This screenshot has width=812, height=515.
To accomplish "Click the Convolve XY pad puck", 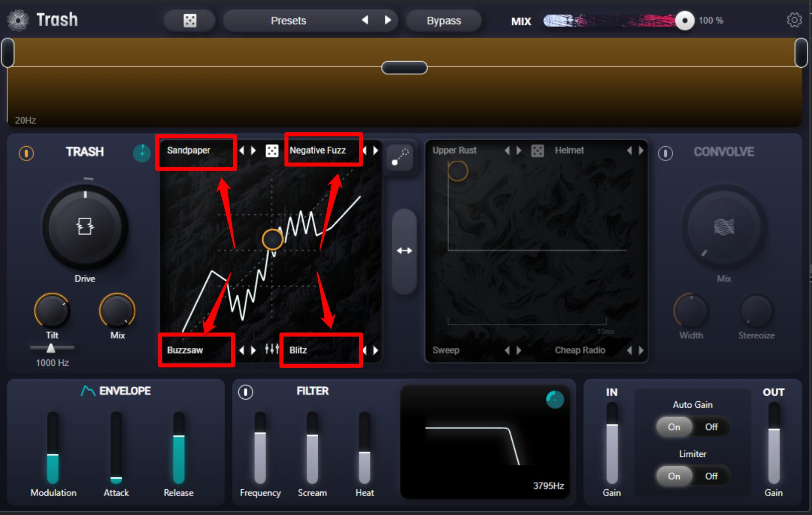I will 458,171.
